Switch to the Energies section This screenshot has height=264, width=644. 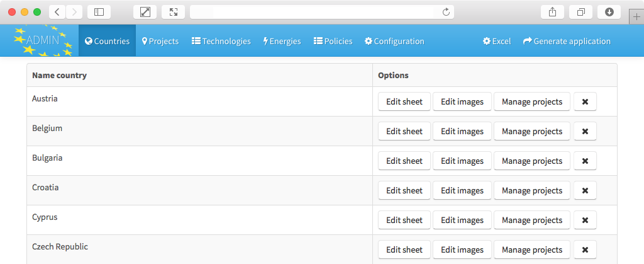point(282,41)
